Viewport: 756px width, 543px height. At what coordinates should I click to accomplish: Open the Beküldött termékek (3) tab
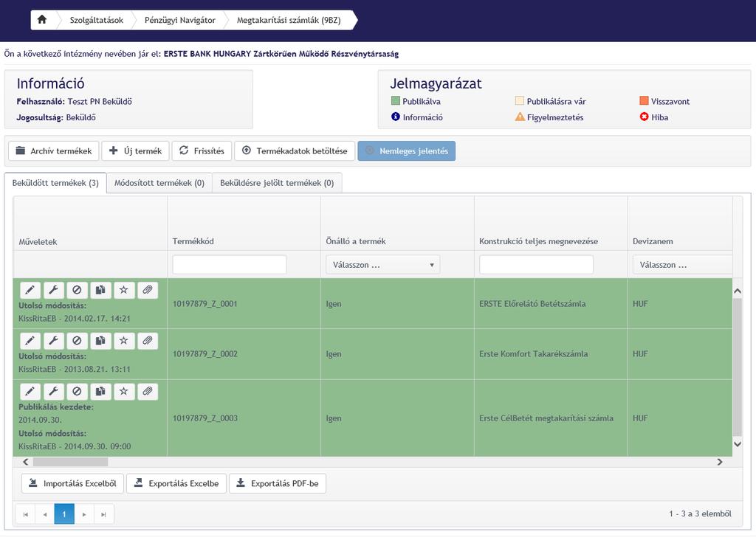pyautogui.click(x=55, y=183)
